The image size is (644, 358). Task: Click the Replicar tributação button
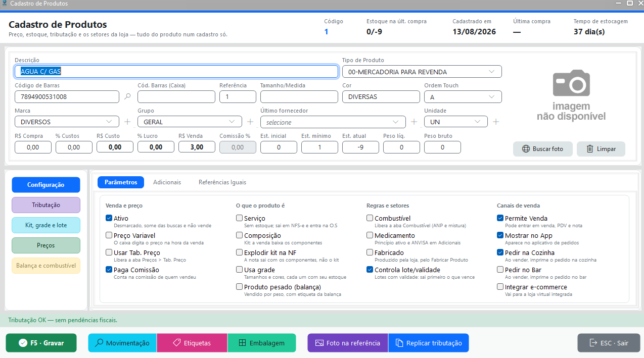point(429,343)
